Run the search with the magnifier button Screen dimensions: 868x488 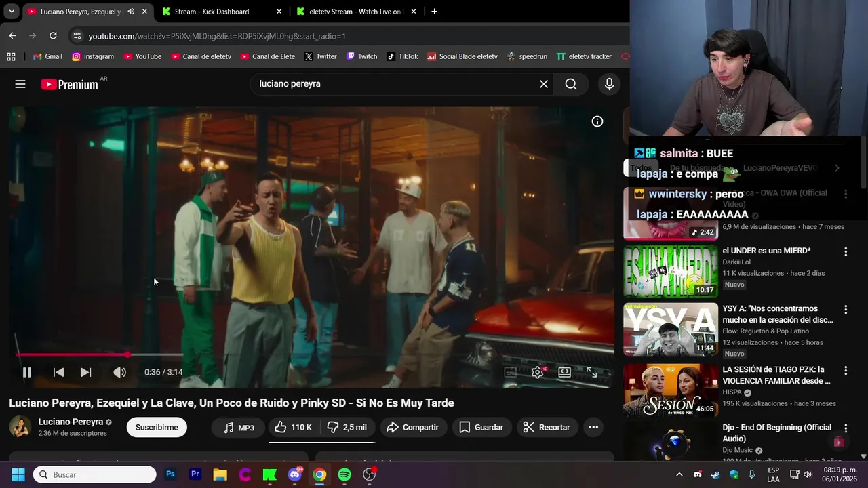coord(571,84)
